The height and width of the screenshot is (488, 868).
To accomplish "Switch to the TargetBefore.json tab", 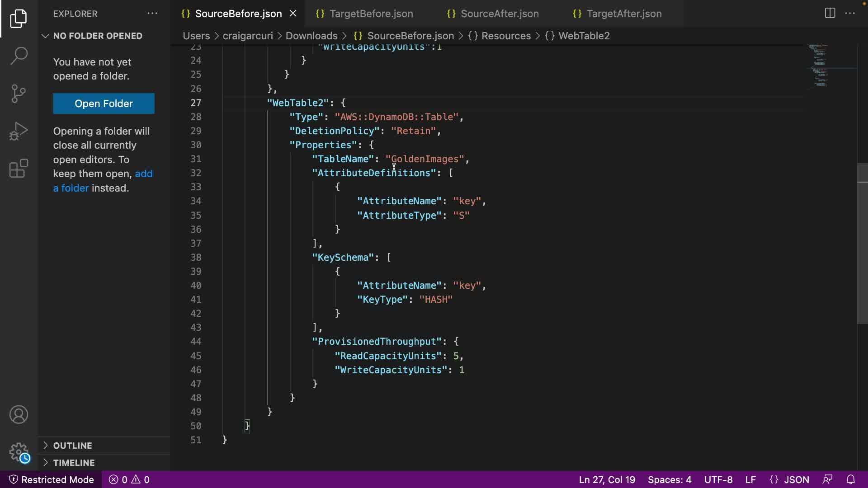I will click(x=371, y=14).
